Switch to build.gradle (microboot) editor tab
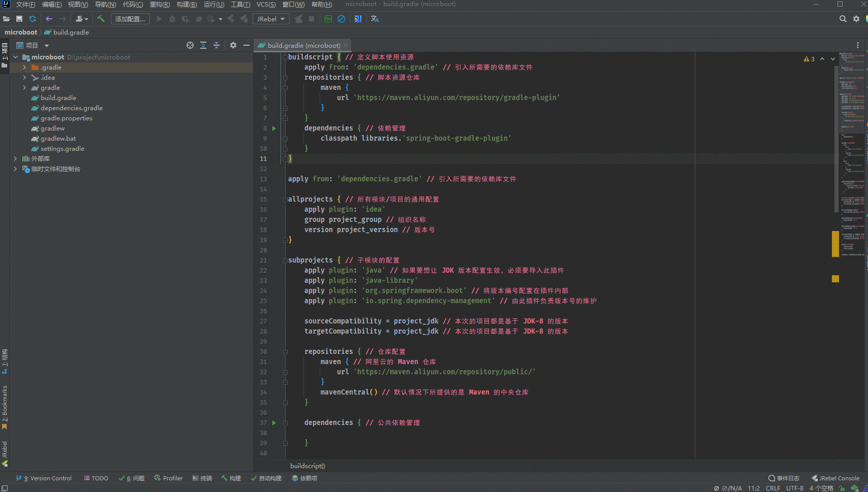Screen dimensions: 868x492 coord(303,45)
